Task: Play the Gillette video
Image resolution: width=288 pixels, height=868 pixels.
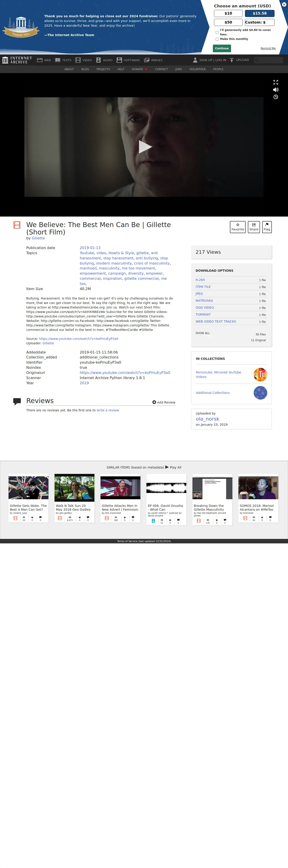Action: tap(145, 147)
